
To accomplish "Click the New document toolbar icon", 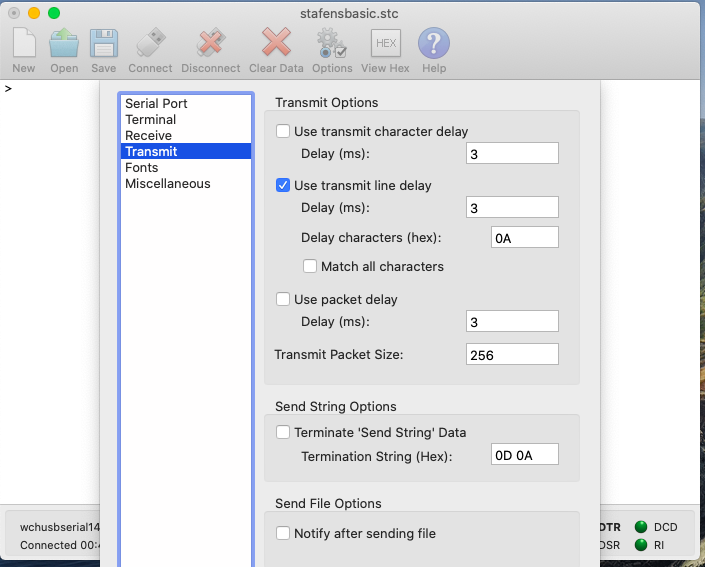I will pos(24,44).
